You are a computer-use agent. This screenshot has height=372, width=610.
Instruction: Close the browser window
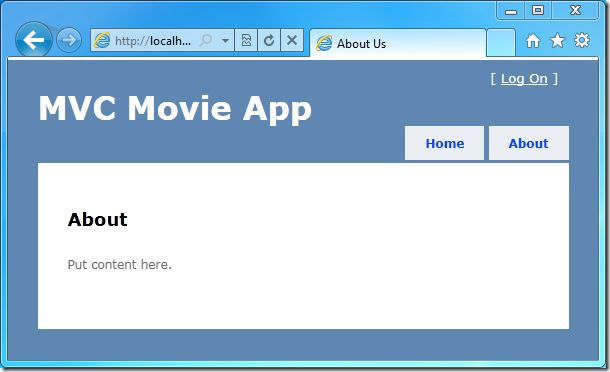[x=575, y=11]
